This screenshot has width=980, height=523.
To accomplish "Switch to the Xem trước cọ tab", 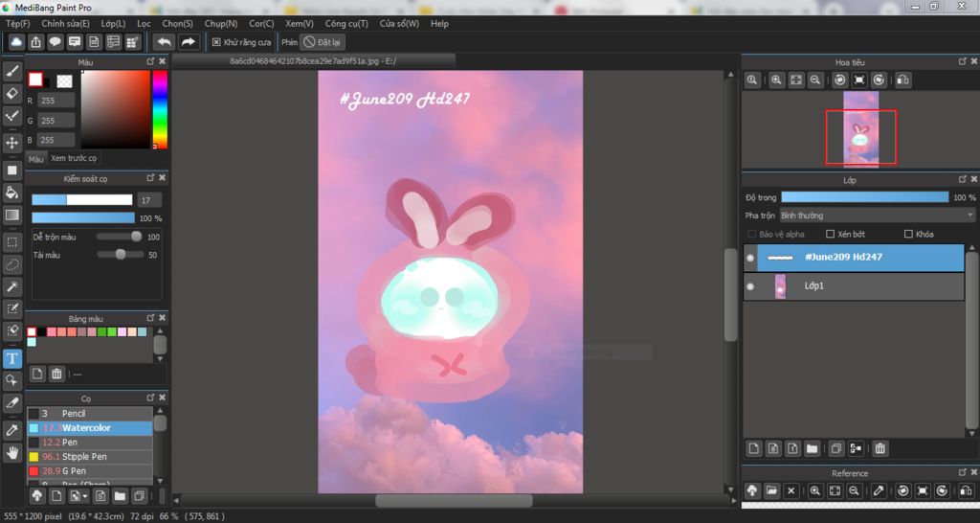I will tap(74, 158).
